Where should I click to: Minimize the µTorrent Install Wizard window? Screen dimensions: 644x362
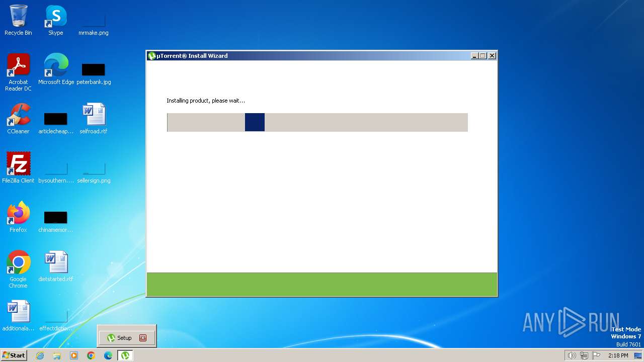coord(474,56)
